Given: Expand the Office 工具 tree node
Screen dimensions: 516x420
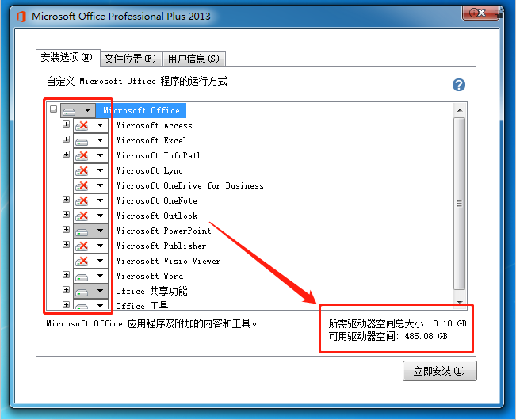Looking at the screenshot, I should (x=66, y=304).
